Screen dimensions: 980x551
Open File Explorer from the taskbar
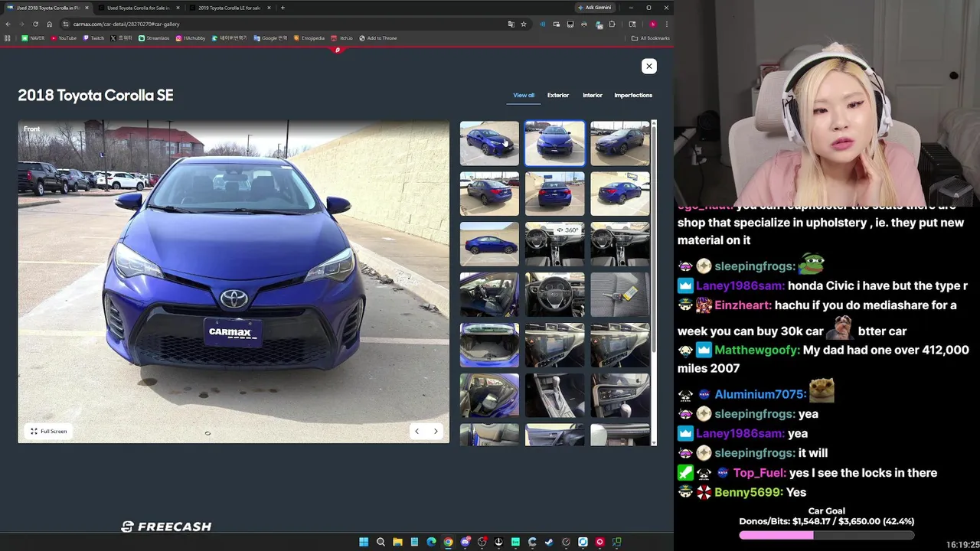397,542
